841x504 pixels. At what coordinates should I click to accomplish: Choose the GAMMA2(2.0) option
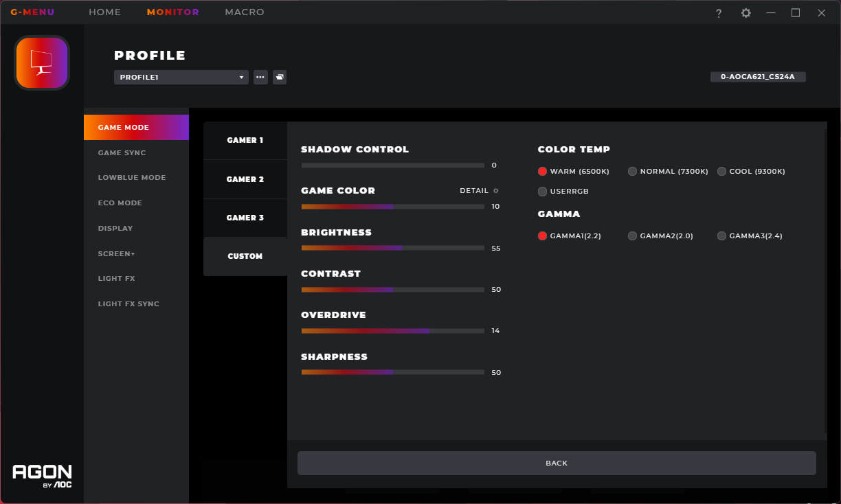[632, 236]
